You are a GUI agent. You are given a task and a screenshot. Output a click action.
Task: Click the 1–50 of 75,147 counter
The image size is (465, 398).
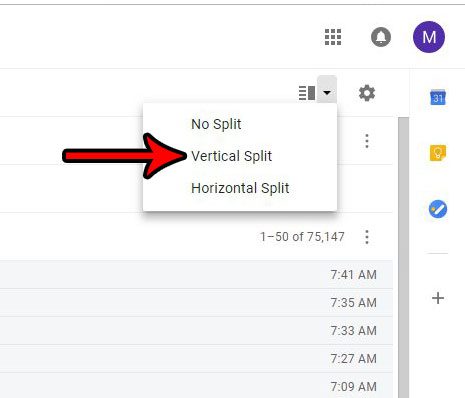[302, 237]
